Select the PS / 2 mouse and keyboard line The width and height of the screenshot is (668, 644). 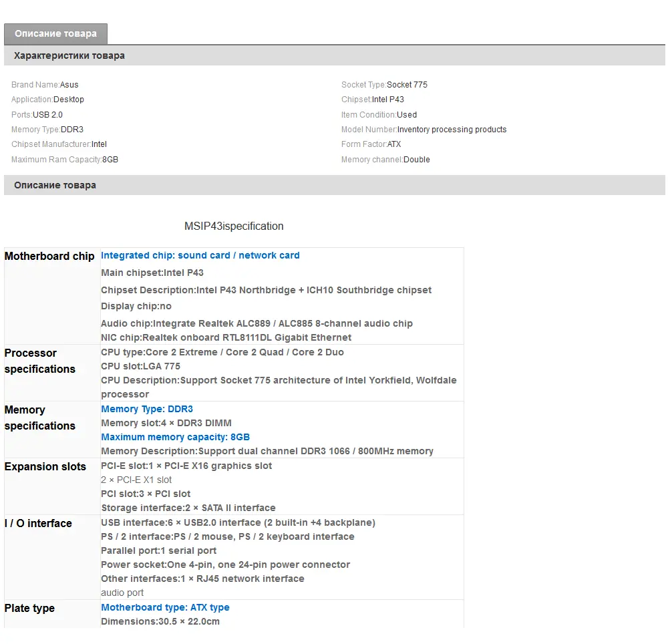(x=228, y=536)
